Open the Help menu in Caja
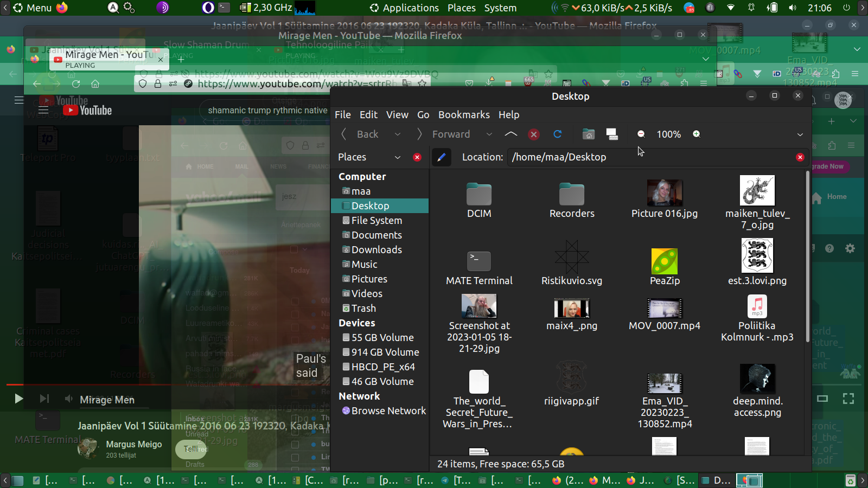This screenshot has height=488, width=868. 509,114
